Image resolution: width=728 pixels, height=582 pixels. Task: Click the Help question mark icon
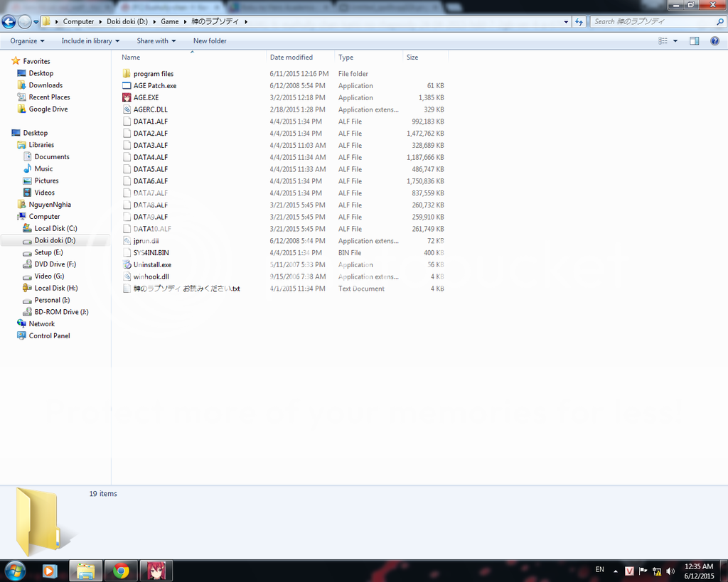coord(714,41)
